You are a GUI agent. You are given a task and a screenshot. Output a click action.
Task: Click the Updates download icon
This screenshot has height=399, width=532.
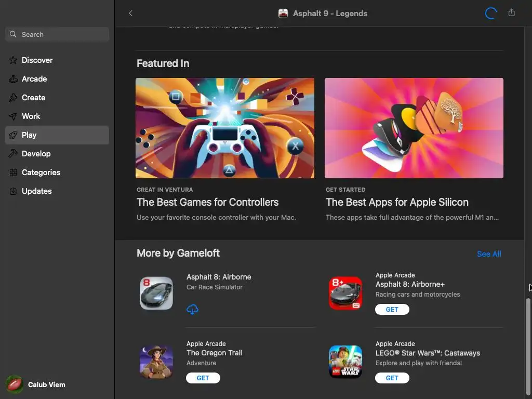[x=13, y=191]
